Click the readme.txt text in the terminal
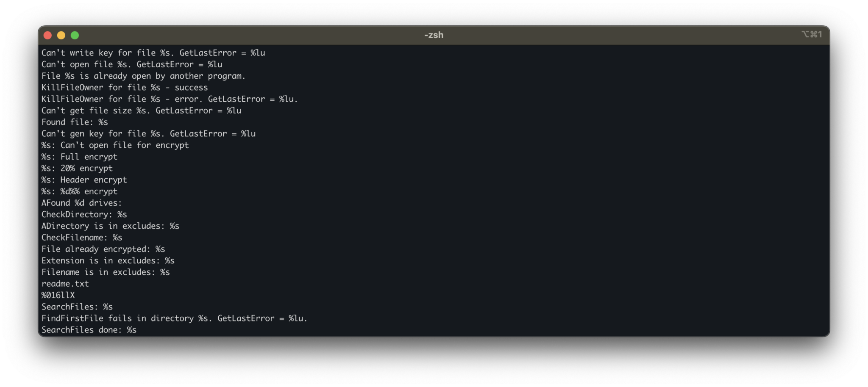The height and width of the screenshot is (387, 868). 65,284
